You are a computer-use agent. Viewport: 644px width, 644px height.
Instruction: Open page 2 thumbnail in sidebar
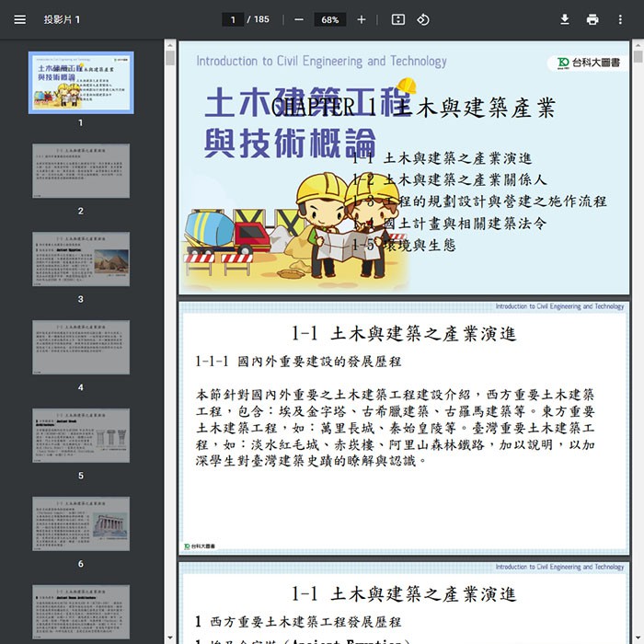pyautogui.click(x=81, y=171)
